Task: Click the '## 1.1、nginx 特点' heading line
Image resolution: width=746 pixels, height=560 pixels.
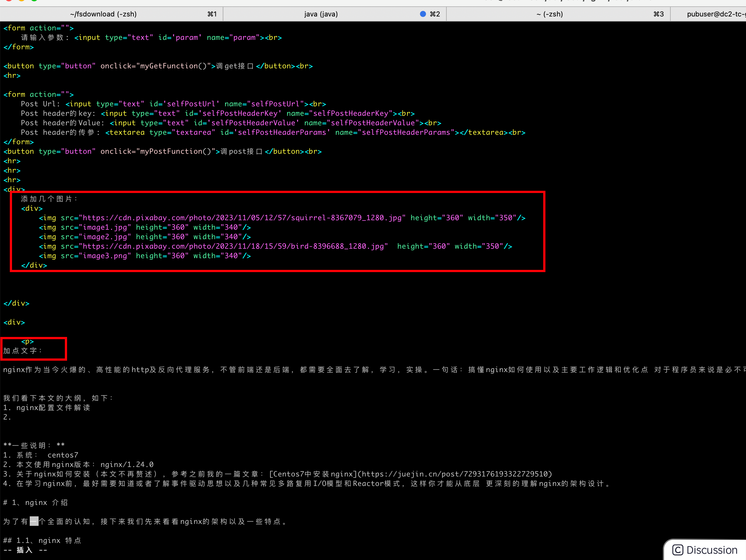Action: (x=42, y=540)
